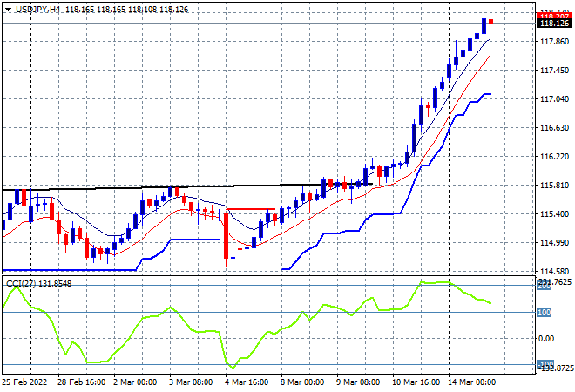Click the 116.630 price axis label
575x392 pixels.
(554, 127)
